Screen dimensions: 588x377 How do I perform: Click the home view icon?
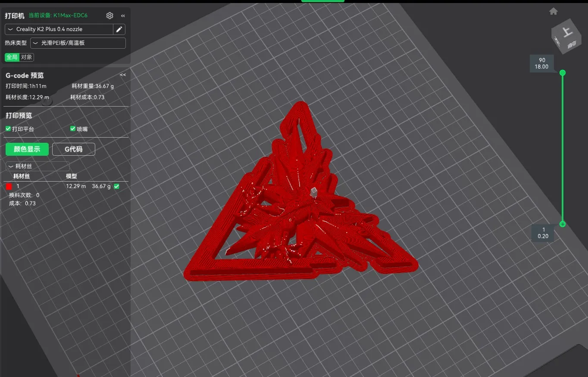point(554,11)
